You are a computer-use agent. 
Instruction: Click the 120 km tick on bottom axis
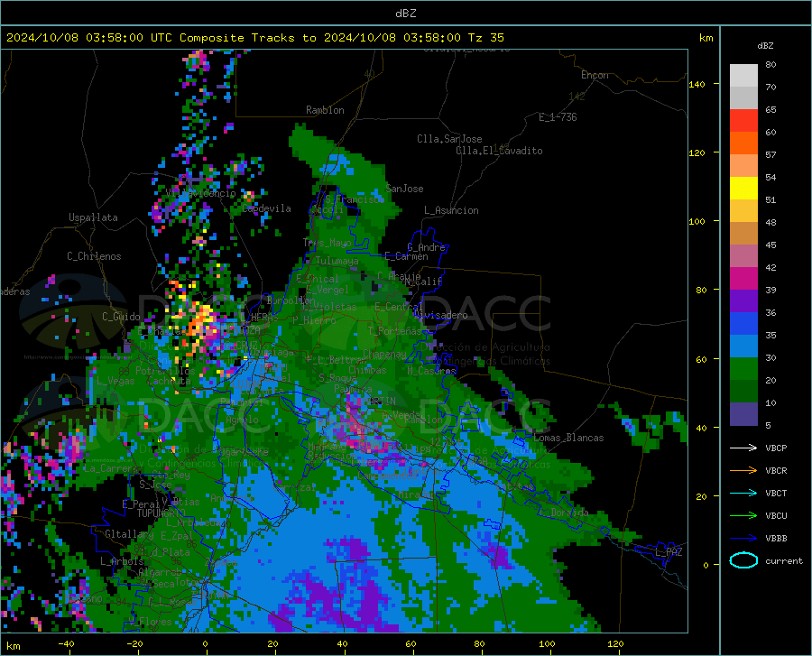615,643
